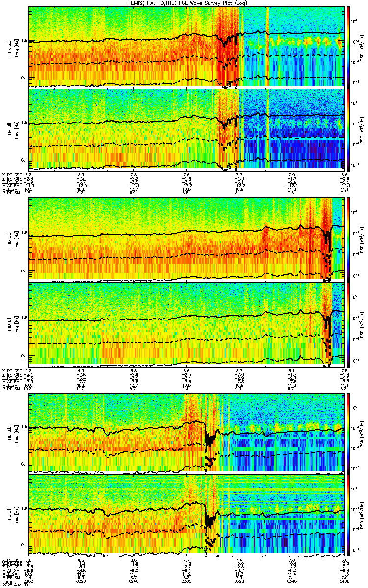
Task: Click the '0240' time tick label
Action: [134, 580]
